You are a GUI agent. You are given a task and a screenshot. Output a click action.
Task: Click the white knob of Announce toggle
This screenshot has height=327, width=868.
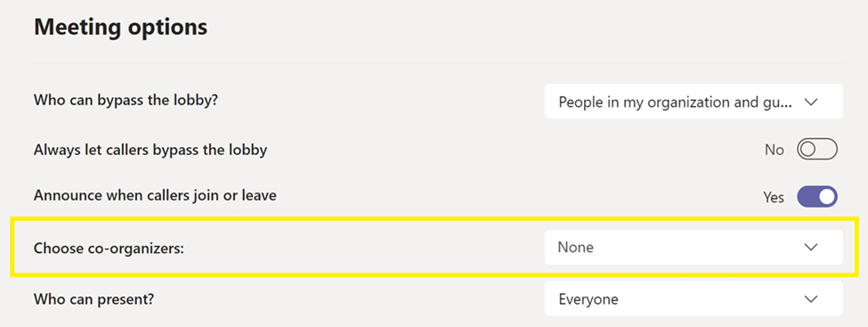click(827, 197)
